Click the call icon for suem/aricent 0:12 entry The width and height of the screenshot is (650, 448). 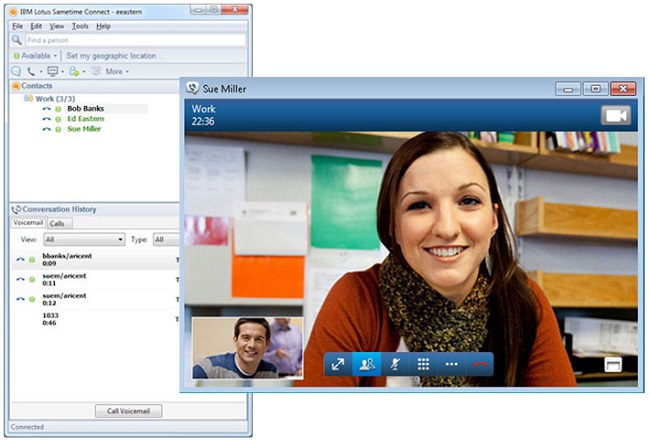click(20, 299)
